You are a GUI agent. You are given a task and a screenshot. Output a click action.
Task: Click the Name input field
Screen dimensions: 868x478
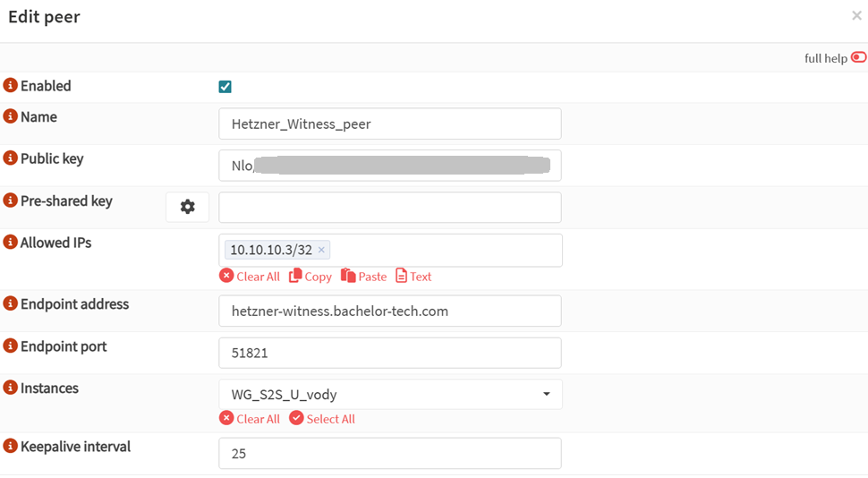pos(390,124)
